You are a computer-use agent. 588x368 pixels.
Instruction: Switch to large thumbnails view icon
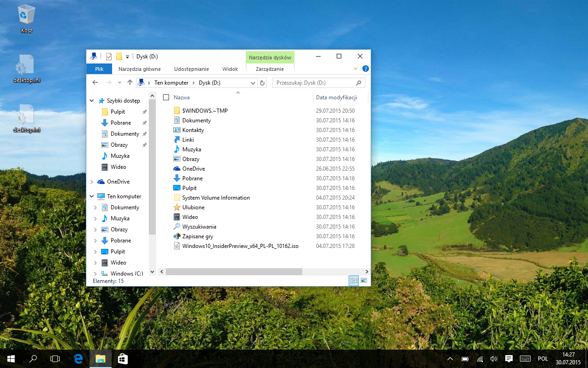point(364,281)
